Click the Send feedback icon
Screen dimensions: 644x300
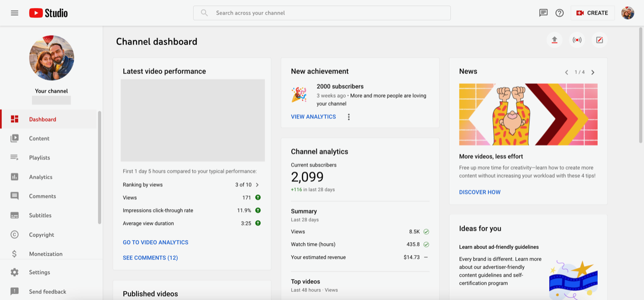pos(15,291)
